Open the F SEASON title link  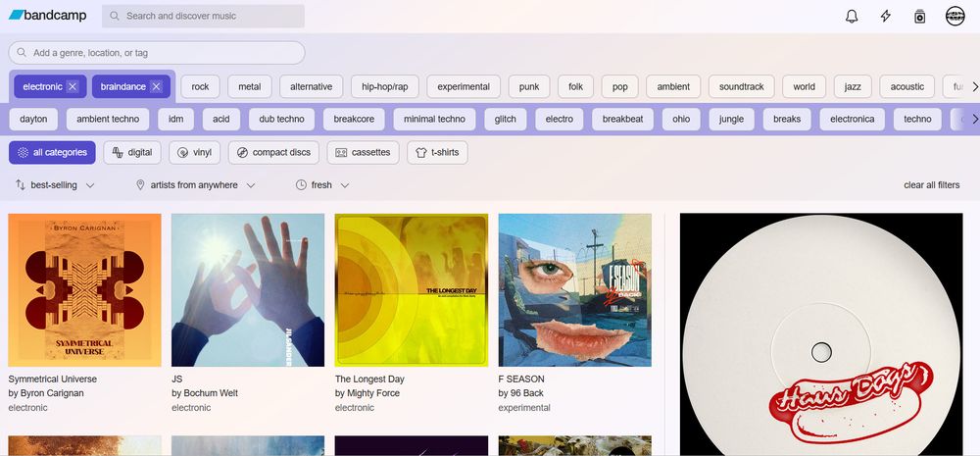[521, 380]
